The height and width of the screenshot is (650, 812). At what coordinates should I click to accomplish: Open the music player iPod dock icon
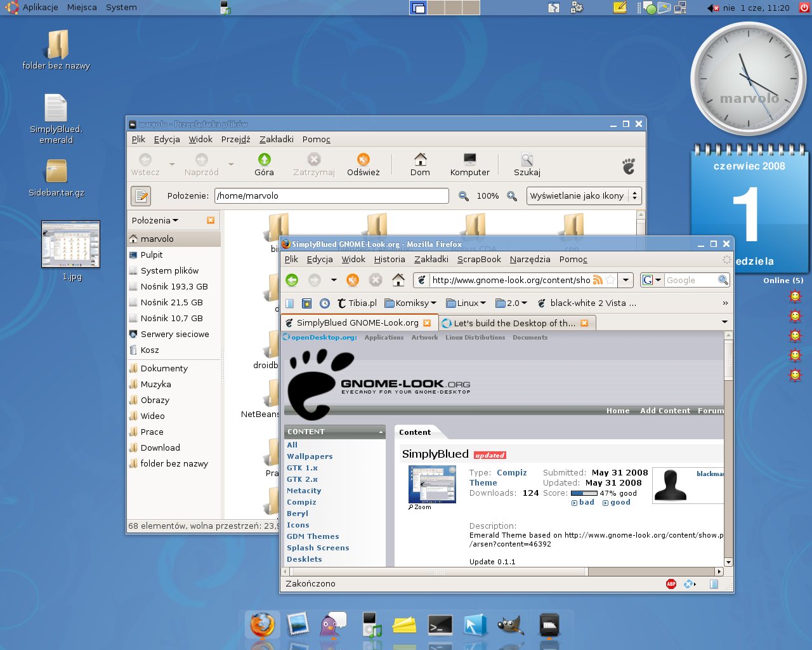(371, 625)
